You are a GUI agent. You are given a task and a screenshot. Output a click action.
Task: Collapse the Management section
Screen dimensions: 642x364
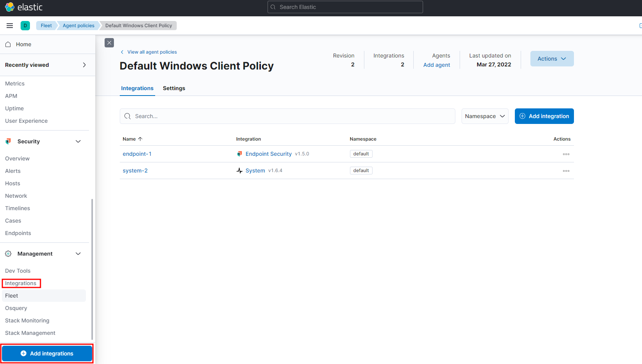[x=78, y=254]
